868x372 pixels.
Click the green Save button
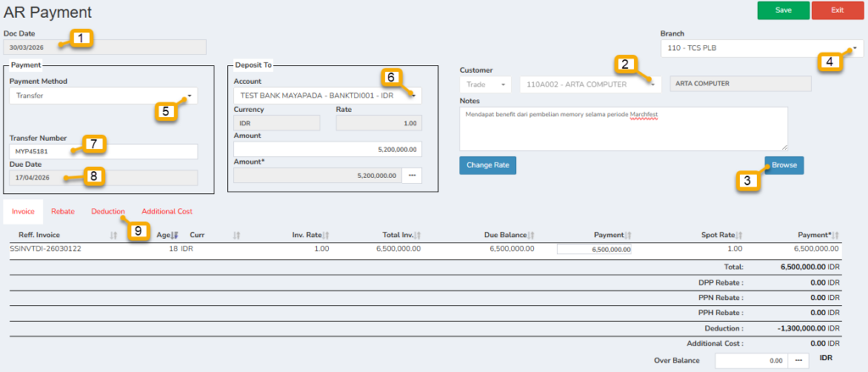(x=783, y=10)
